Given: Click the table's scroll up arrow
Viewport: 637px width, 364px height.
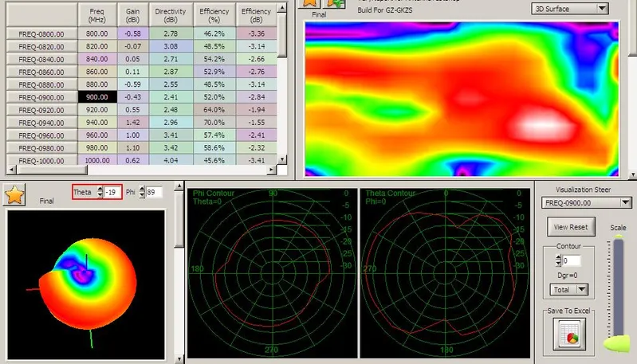Looking at the screenshot, I should (x=282, y=8).
